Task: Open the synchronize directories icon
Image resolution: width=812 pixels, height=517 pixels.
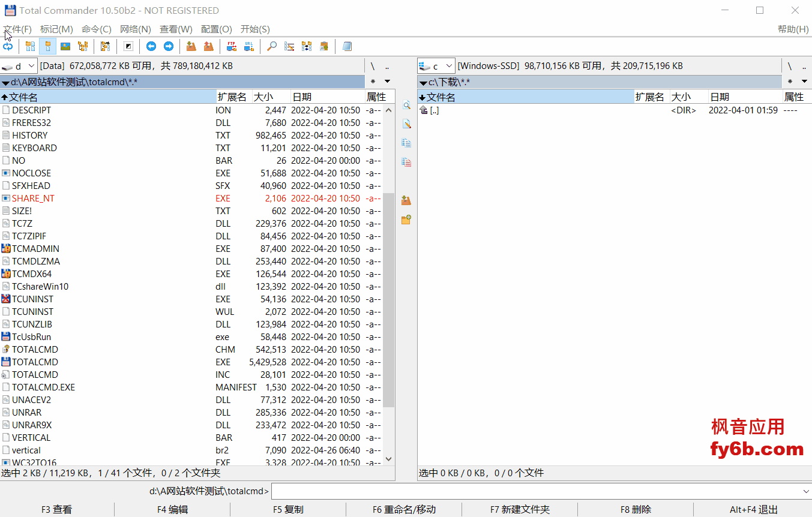Action: [307, 46]
